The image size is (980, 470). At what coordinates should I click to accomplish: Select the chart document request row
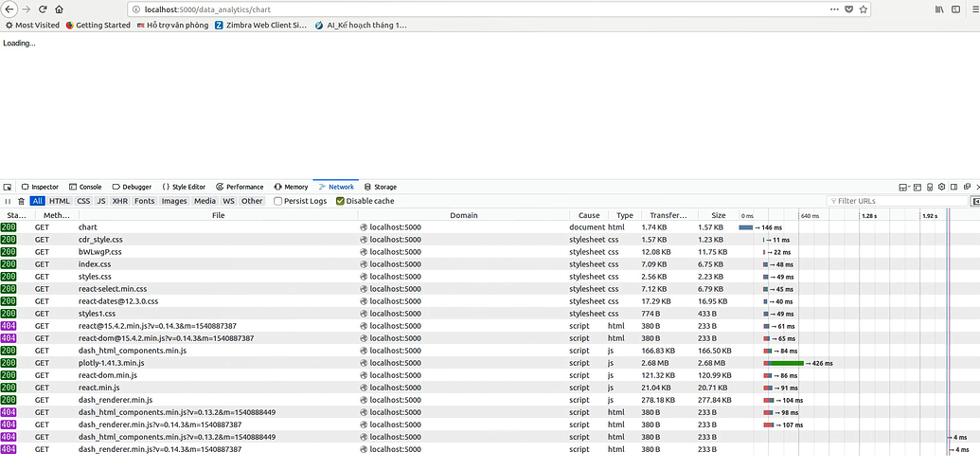tap(490, 227)
